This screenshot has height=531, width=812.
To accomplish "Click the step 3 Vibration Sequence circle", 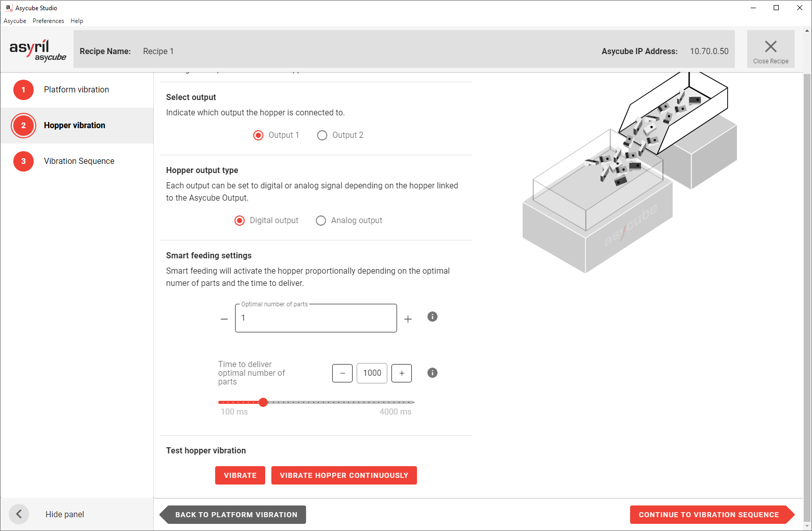I will tap(24, 161).
